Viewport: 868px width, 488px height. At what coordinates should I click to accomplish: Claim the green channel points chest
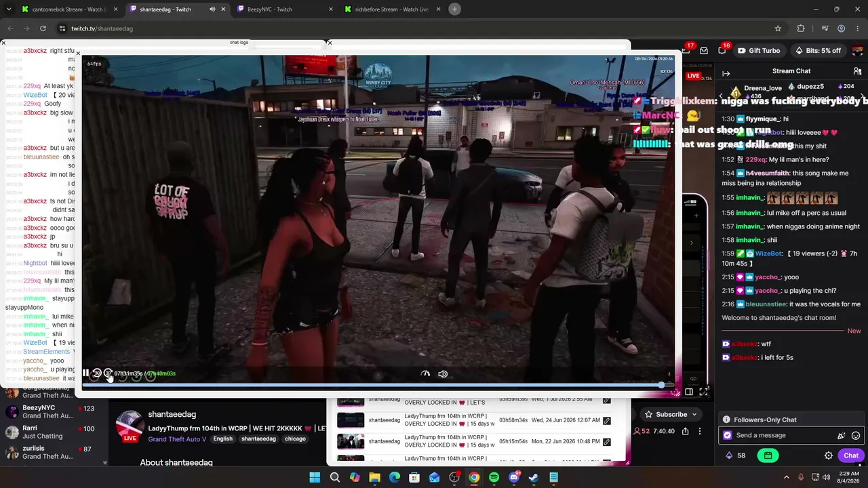pyautogui.click(x=768, y=455)
